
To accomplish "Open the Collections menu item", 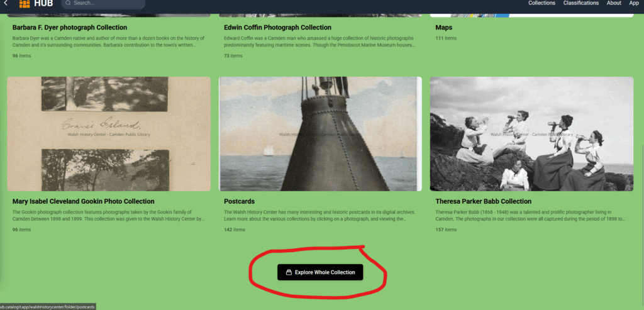I will tap(541, 3).
